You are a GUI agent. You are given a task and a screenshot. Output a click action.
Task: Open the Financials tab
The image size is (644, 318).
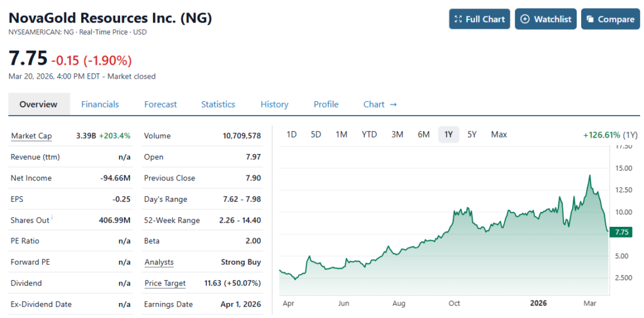tap(100, 104)
